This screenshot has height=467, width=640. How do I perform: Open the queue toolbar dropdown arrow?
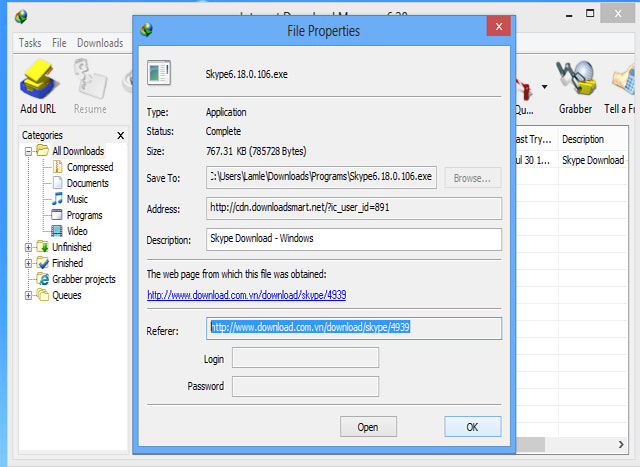pyautogui.click(x=544, y=87)
